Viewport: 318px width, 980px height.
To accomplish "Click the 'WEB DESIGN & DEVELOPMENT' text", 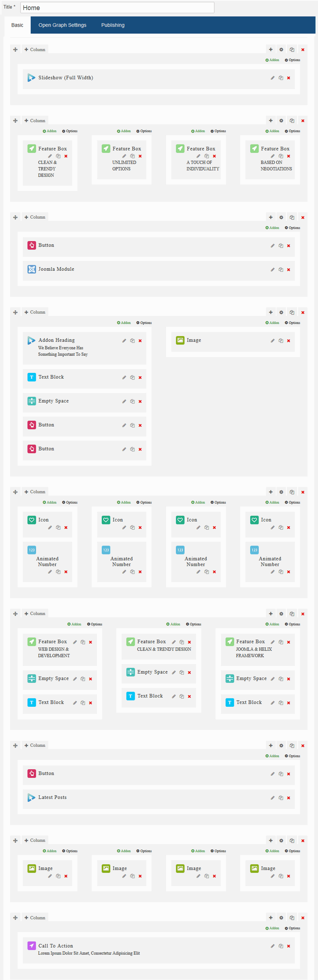I will coord(53,652).
